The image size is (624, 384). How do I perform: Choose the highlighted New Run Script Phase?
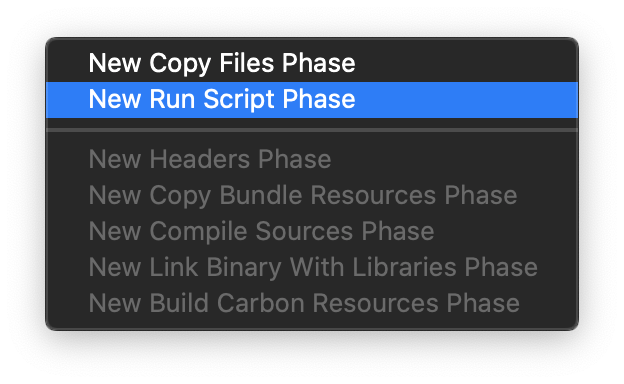pyautogui.click(x=312, y=100)
